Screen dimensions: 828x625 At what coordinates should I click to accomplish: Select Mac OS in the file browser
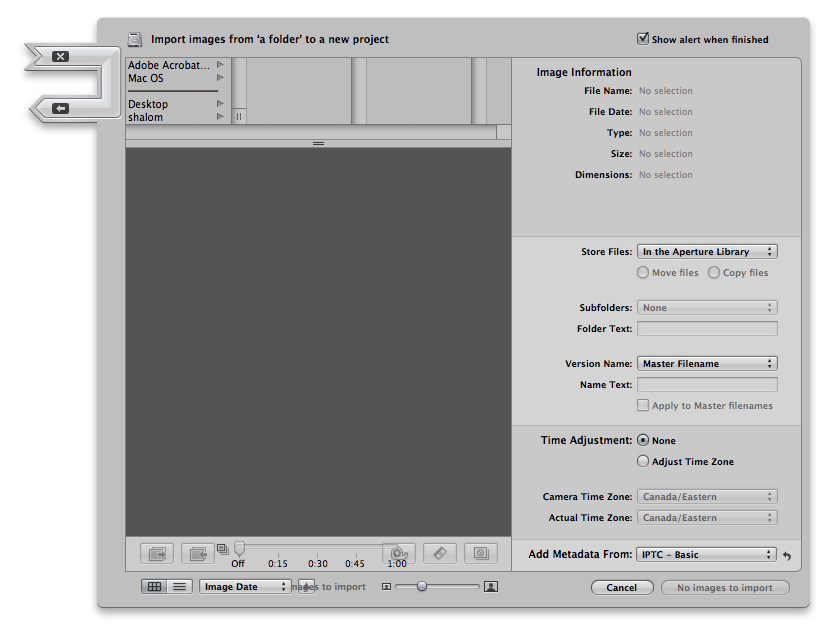pyautogui.click(x=146, y=78)
